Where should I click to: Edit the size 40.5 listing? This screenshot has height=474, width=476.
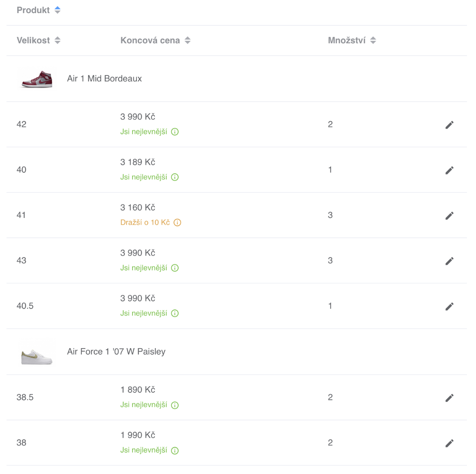(449, 306)
